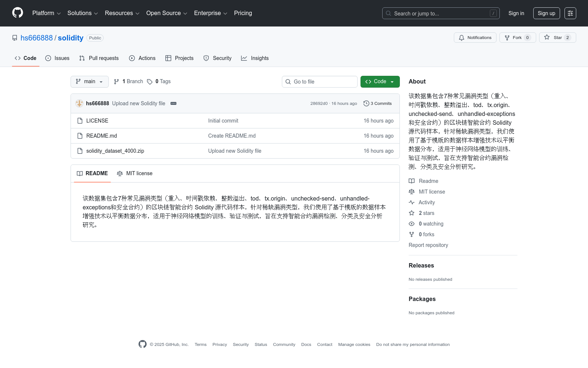Click Do not share my personal information
This screenshot has height=368, width=588.
tap(413, 344)
